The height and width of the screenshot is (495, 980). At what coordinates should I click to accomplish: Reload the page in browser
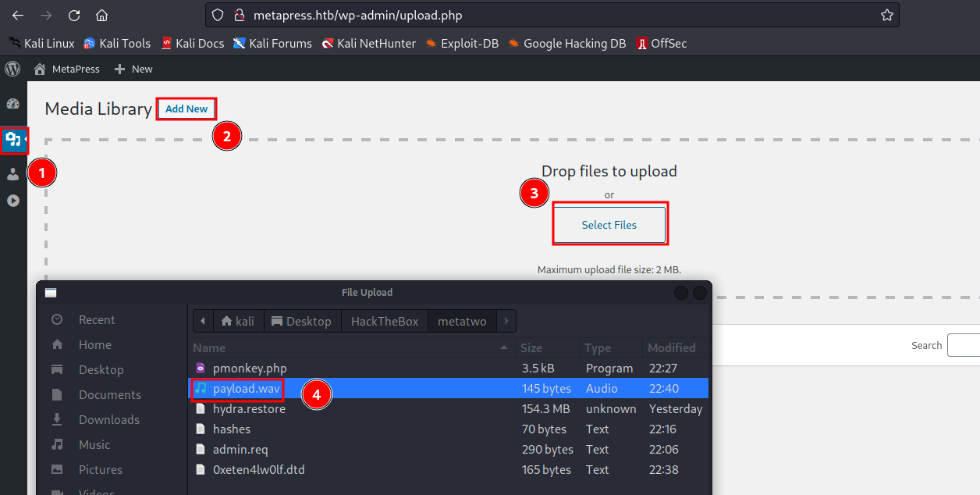[x=74, y=16]
